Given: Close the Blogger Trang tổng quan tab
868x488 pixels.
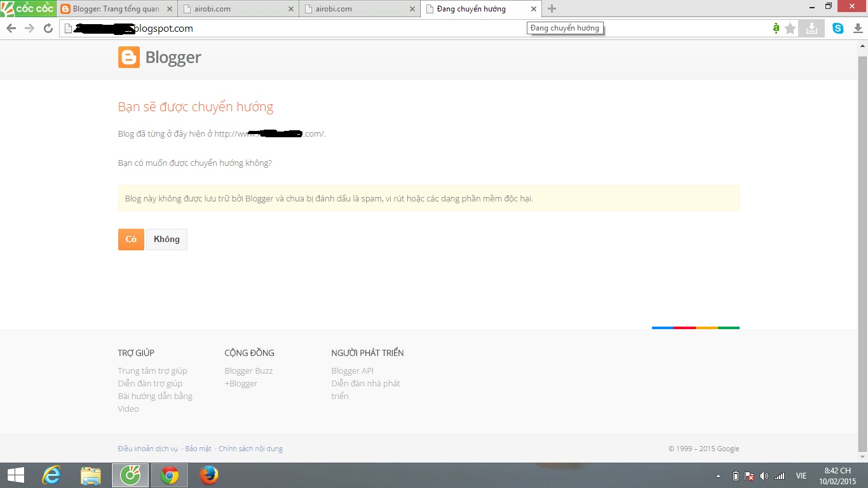Looking at the screenshot, I should pos(169,9).
